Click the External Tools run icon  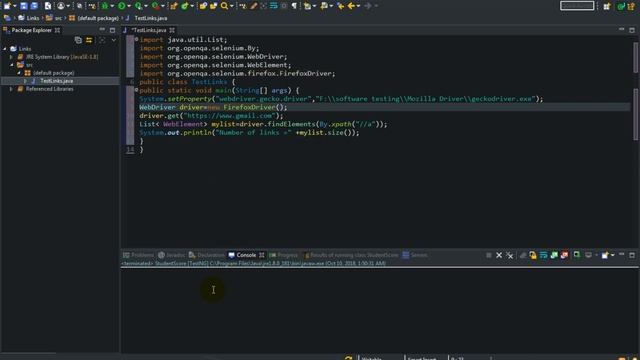click(156, 6)
